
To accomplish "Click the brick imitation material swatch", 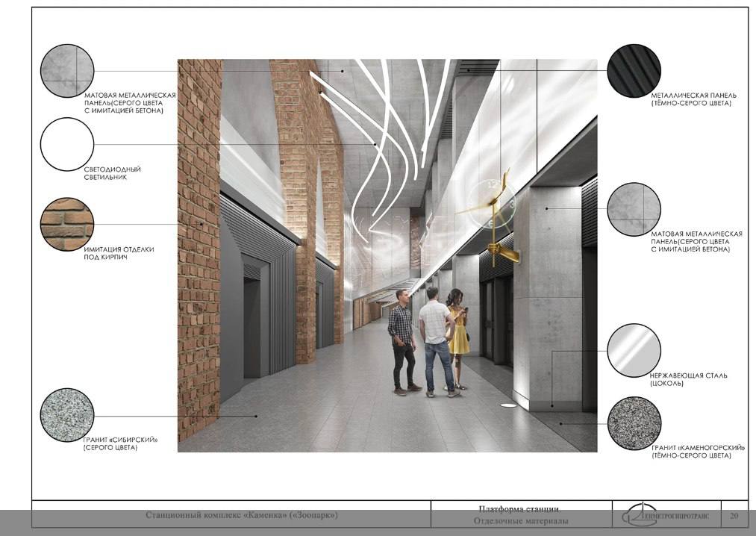I will pyautogui.click(x=67, y=224).
